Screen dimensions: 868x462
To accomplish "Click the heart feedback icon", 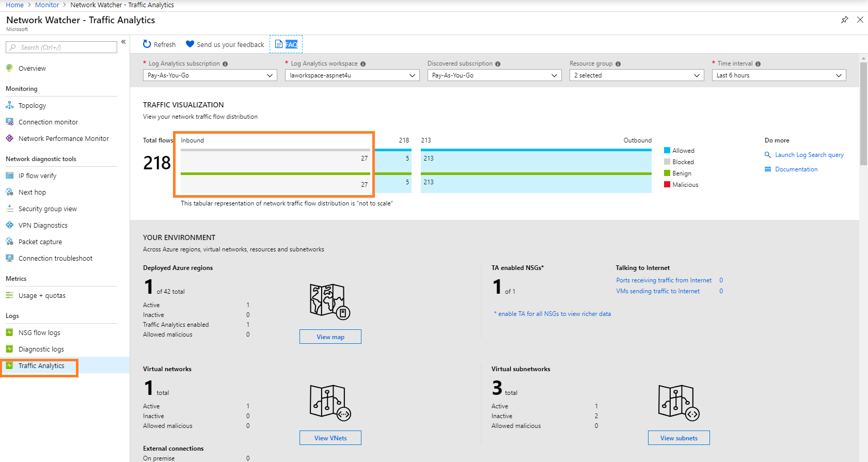I will click(190, 44).
